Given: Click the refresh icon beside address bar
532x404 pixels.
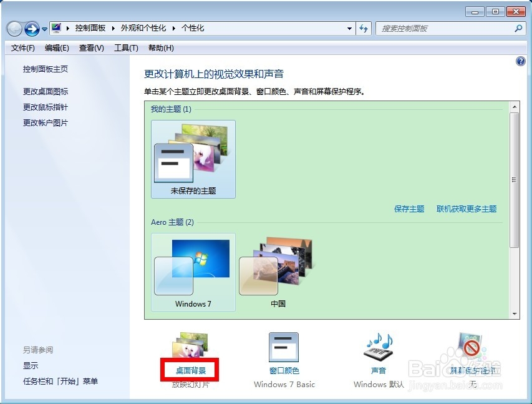Looking at the screenshot, I should click(364, 28).
